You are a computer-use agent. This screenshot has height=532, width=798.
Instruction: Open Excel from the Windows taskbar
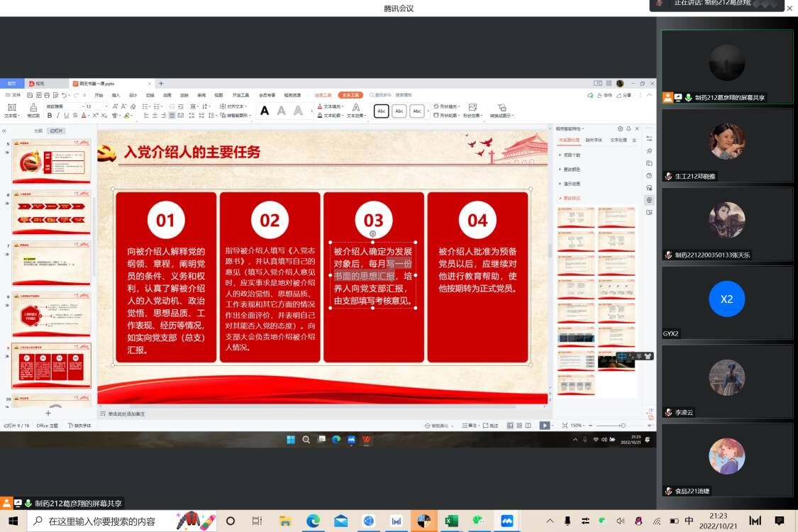451,521
